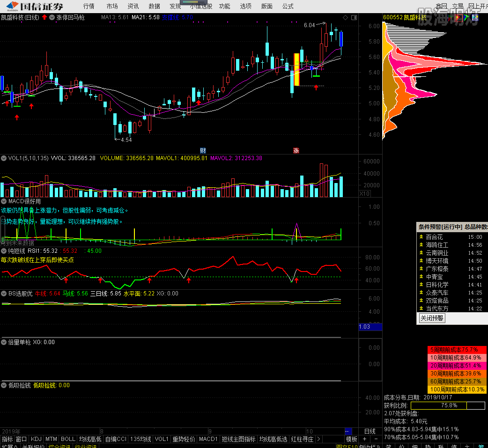Screen dimensions: 488x448
Task: Toggle the side panel icon above the price axis
Action: pos(354,17)
